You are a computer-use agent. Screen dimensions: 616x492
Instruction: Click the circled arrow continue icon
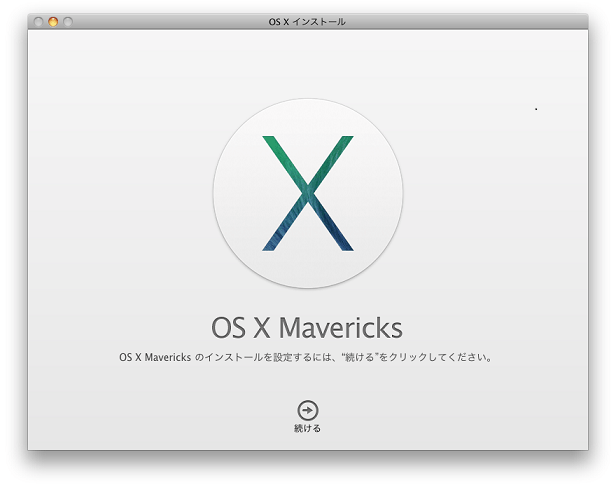[308, 410]
